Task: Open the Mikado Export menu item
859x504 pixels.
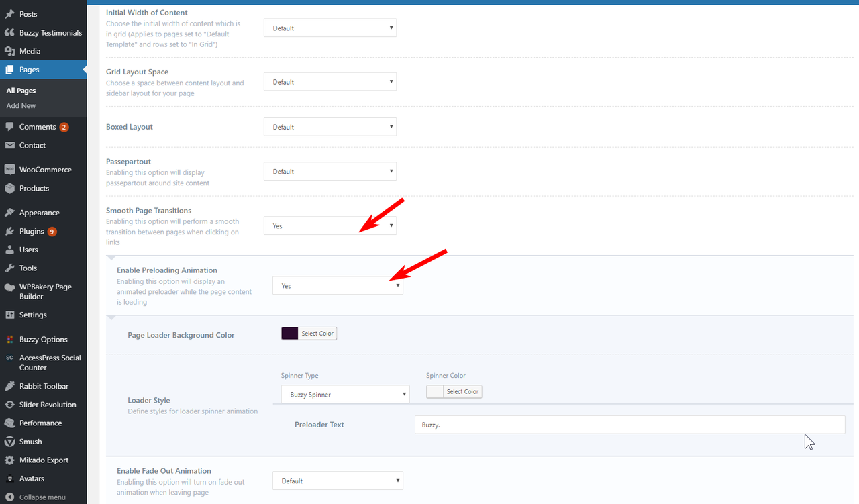Action: coord(43,460)
